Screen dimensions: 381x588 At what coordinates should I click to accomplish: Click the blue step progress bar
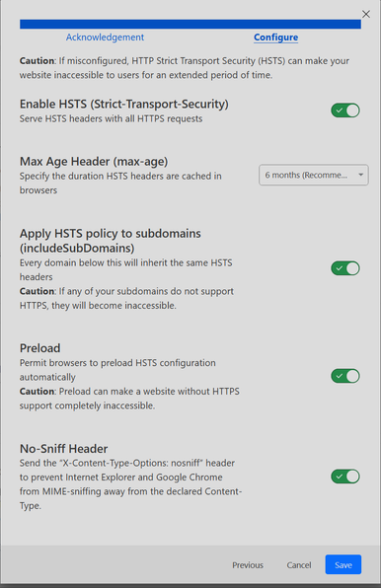click(190, 24)
